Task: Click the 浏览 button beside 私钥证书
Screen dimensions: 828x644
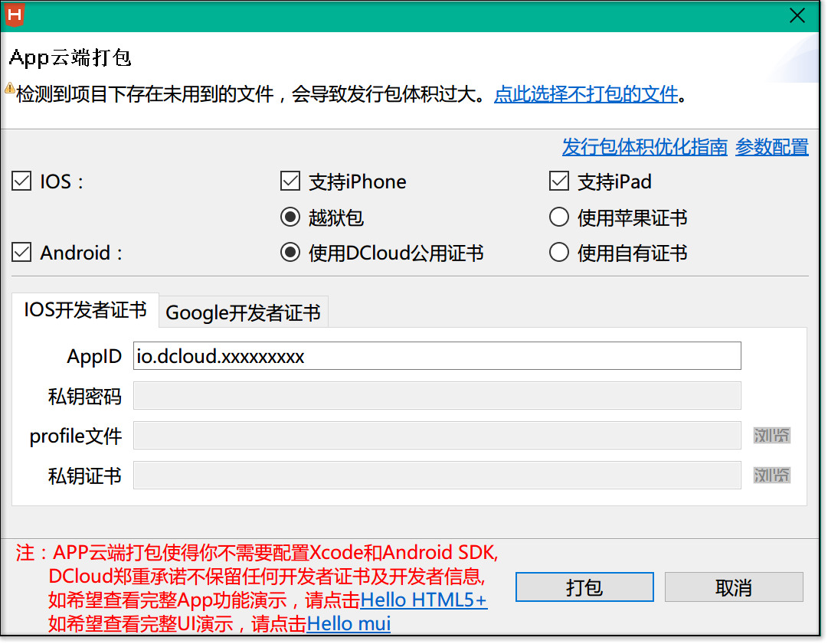Action: (771, 475)
